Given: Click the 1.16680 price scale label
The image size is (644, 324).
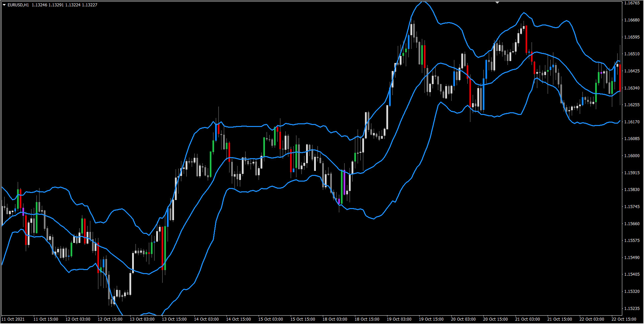Looking at the screenshot, I should point(632,20).
